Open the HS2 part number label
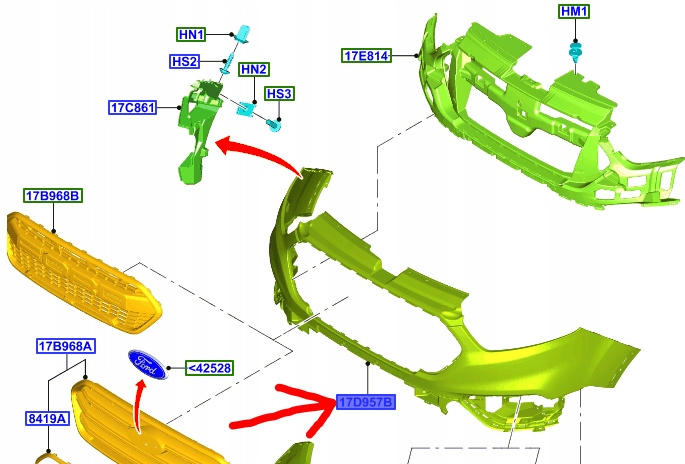This screenshot has width=685, height=464. coord(184,61)
